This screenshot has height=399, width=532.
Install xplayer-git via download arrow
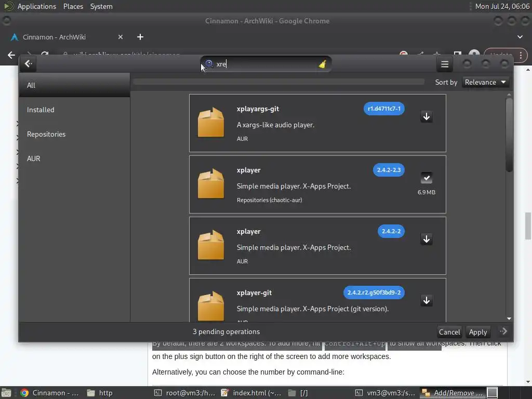[427, 300]
